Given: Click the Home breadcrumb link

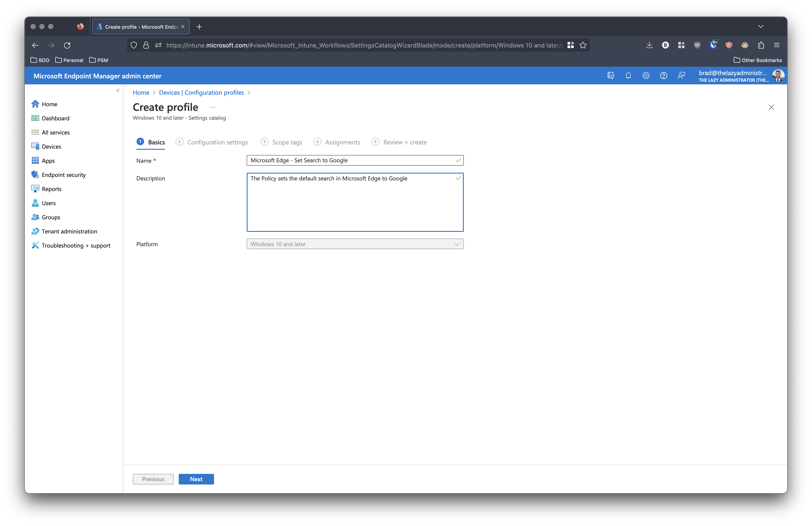Looking at the screenshot, I should point(141,93).
